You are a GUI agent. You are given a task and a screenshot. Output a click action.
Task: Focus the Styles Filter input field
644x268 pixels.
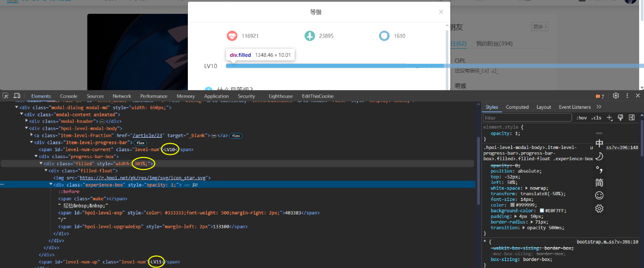pyautogui.click(x=527, y=117)
